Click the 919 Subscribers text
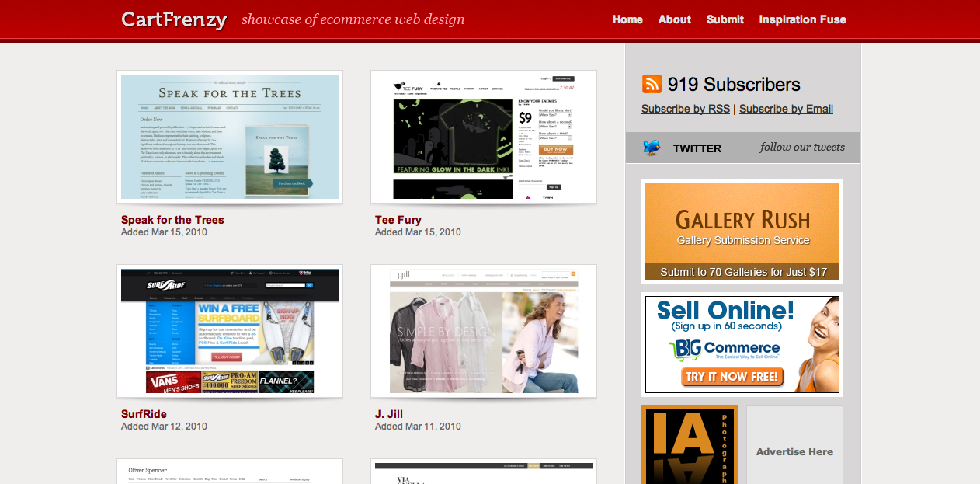980x484 pixels. click(734, 85)
